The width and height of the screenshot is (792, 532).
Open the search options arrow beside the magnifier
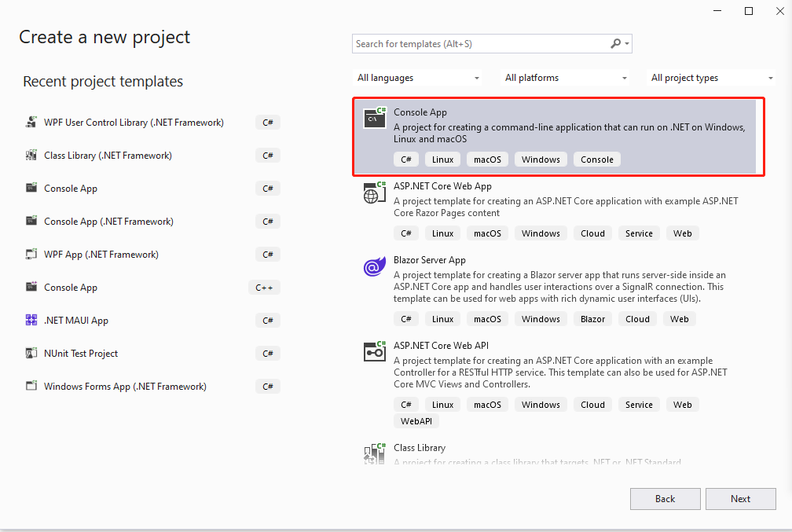coord(627,44)
